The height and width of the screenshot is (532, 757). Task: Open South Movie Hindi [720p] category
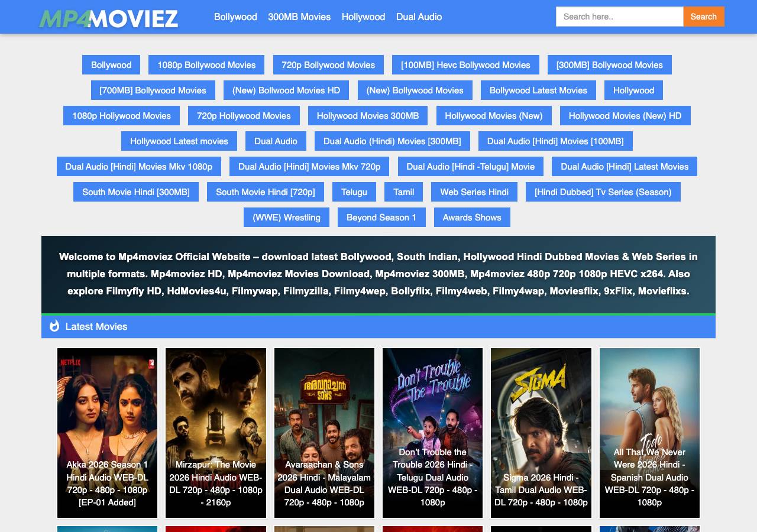coord(266,192)
